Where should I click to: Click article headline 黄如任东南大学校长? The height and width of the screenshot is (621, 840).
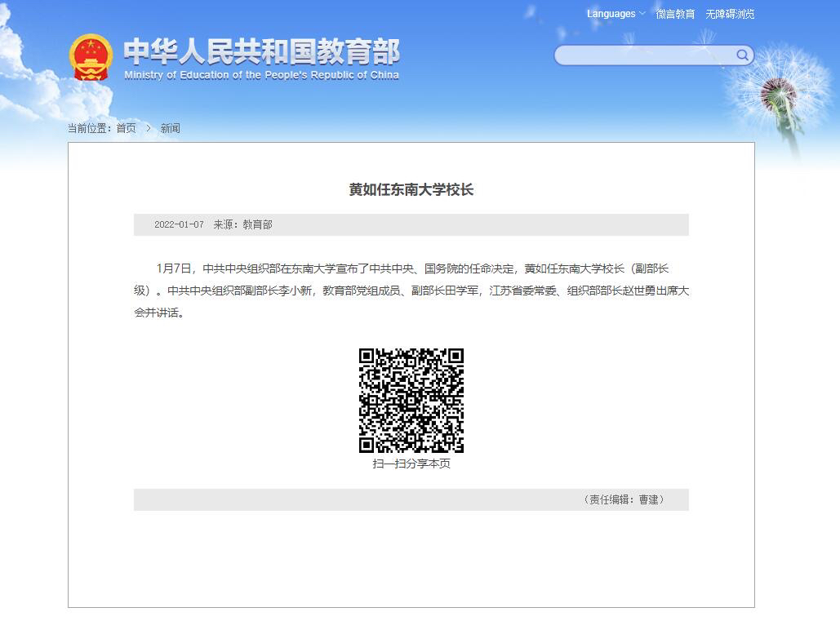click(x=411, y=189)
